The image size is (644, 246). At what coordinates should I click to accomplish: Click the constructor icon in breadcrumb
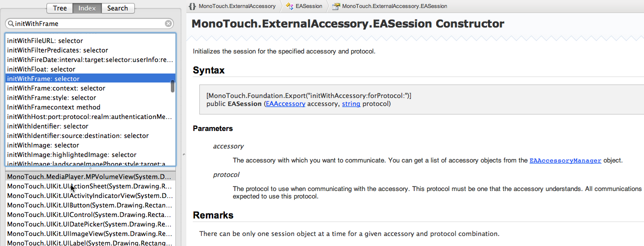(336, 6)
